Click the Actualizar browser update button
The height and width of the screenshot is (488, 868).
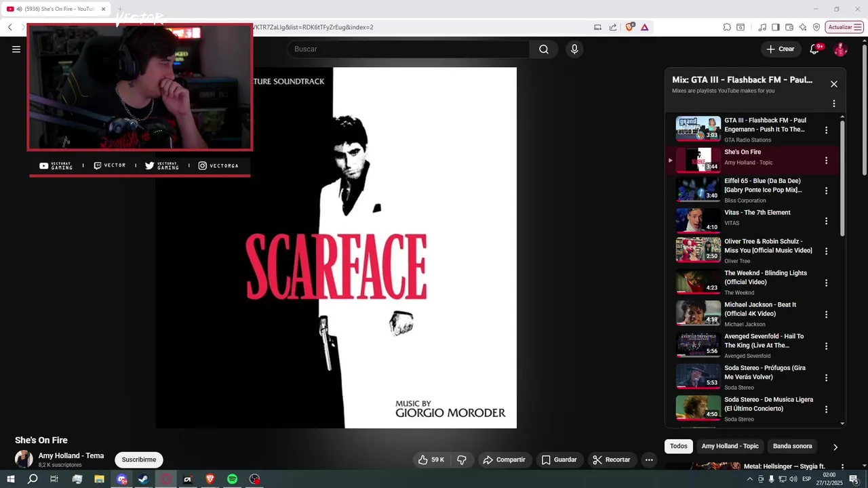click(x=844, y=27)
